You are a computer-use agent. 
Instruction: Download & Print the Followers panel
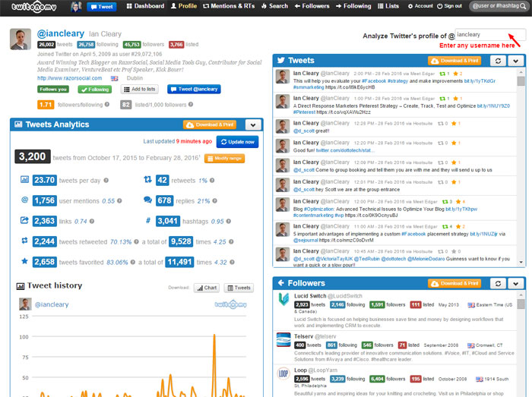454,284
